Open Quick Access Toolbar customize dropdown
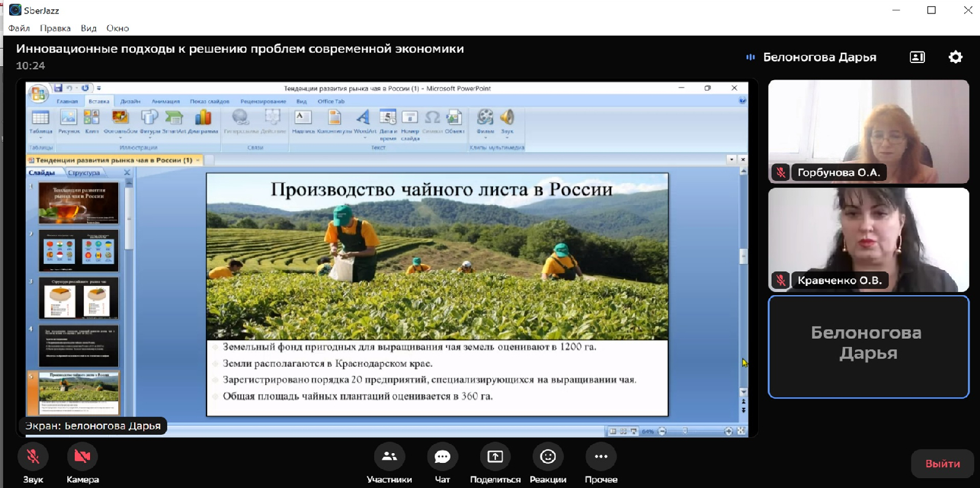Viewport: 980px width, 488px height. (99, 88)
